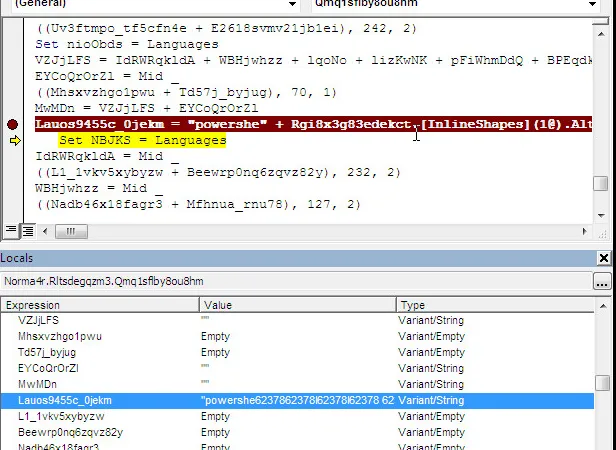
Task: Click the IdRWRqkldA = Mid line
Action: coord(107,156)
